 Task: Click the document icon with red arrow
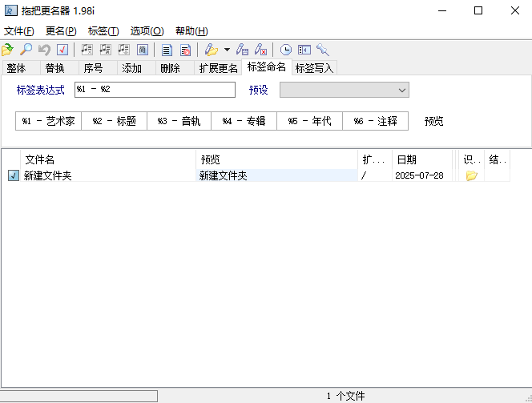(185, 50)
